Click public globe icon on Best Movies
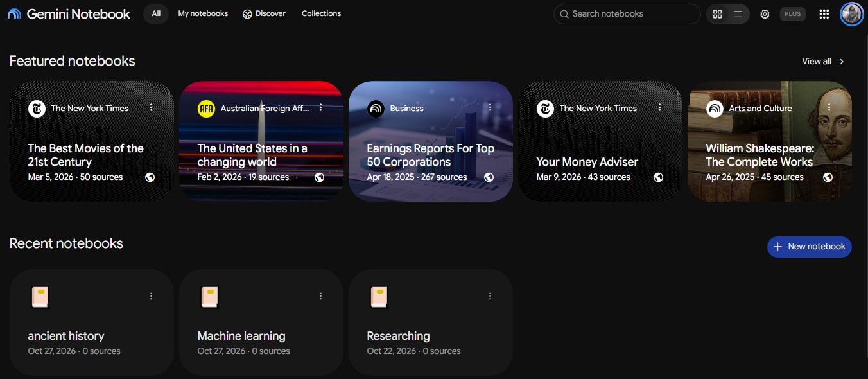This screenshot has width=868, height=379. pyautogui.click(x=150, y=177)
